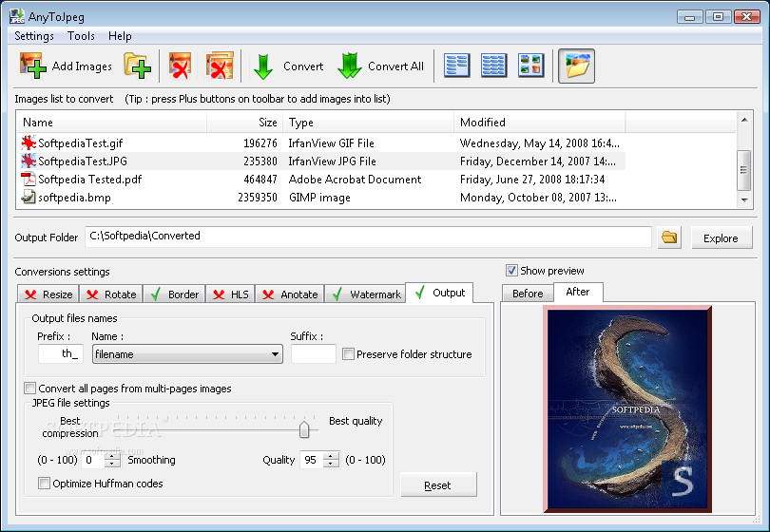770x532 pixels.
Task: Switch to the Rotate tab
Action: click(111, 294)
